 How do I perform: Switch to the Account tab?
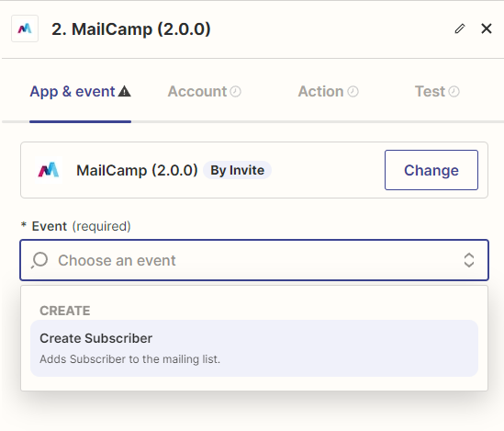204,92
